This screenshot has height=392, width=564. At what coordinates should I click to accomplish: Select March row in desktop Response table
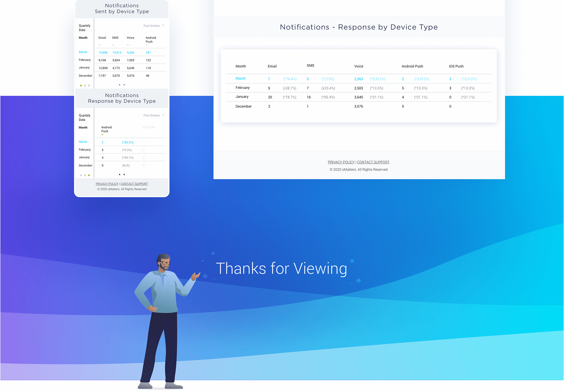point(241,78)
